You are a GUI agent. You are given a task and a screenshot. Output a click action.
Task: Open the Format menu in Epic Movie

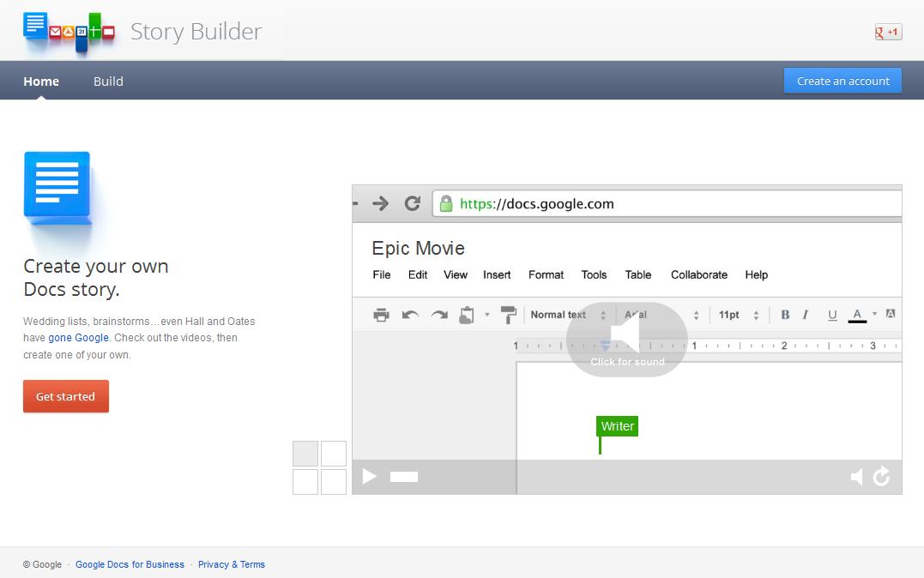[x=546, y=274]
